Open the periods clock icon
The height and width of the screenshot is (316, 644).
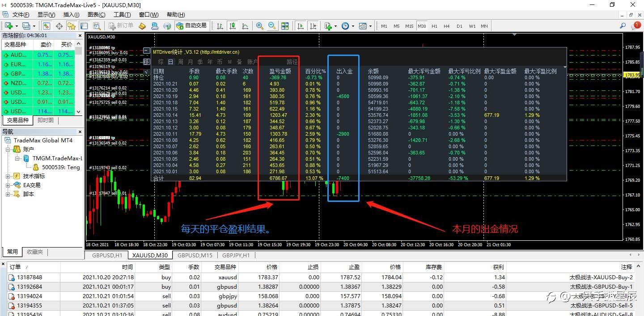coord(345,26)
